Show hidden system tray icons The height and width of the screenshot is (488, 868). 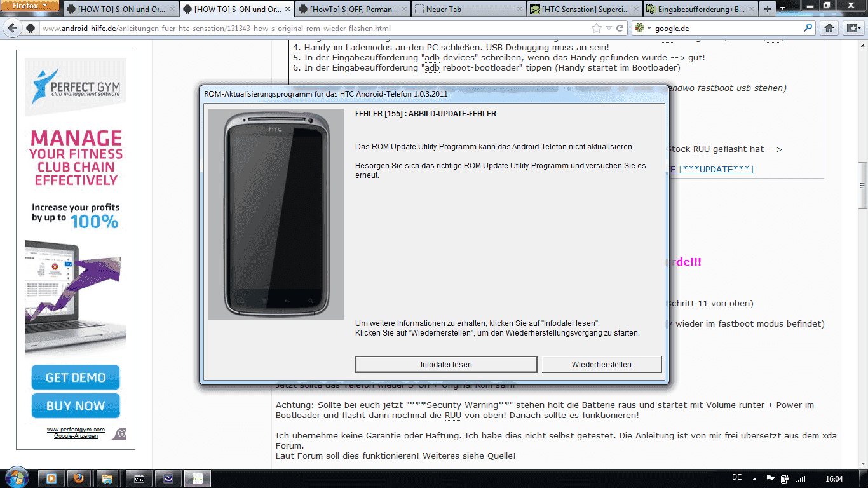pos(756,478)
